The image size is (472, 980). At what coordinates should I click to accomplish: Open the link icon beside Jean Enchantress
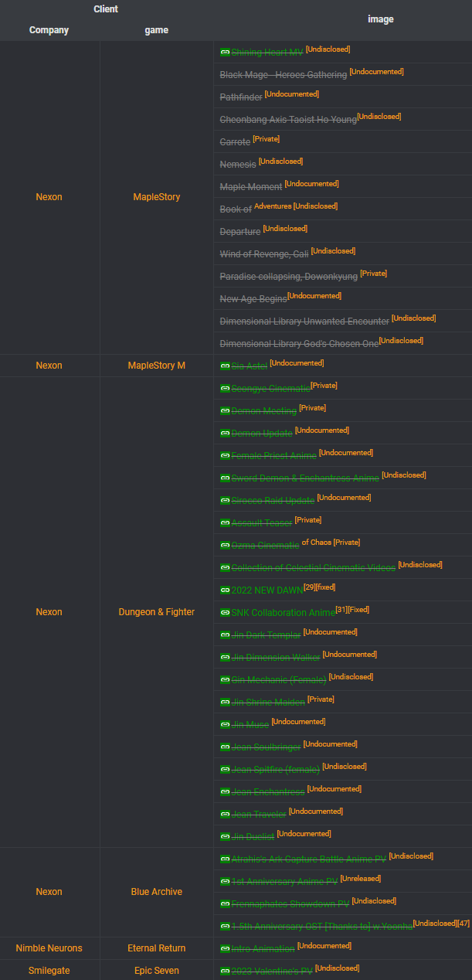pyautogui.click(x=225, y=792)
